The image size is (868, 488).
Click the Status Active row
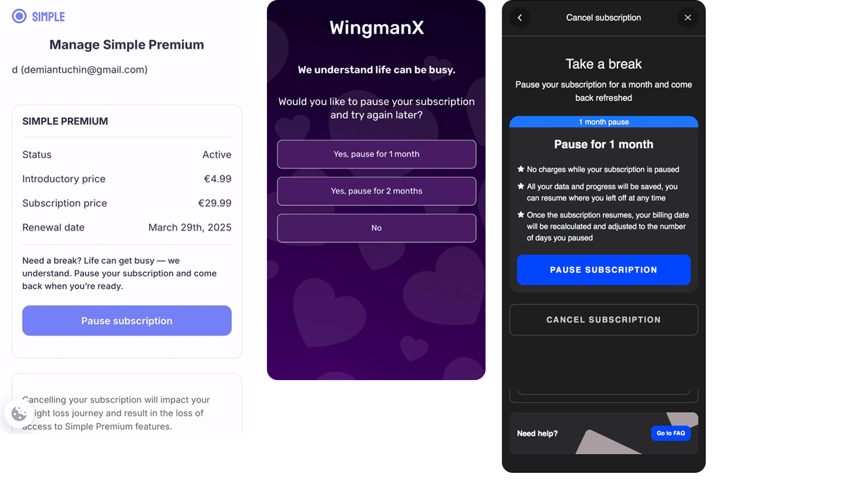(x=127, y=155)
